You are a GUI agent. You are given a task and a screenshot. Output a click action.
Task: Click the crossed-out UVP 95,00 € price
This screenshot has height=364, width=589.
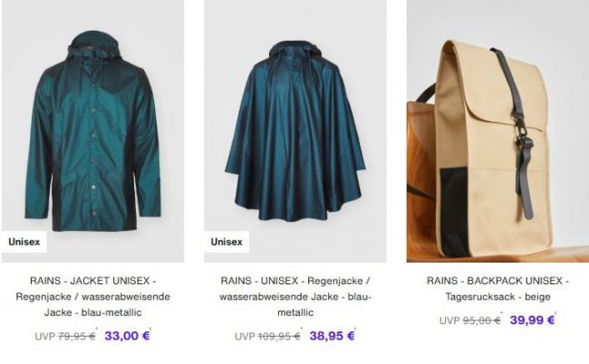coord(470,321)
